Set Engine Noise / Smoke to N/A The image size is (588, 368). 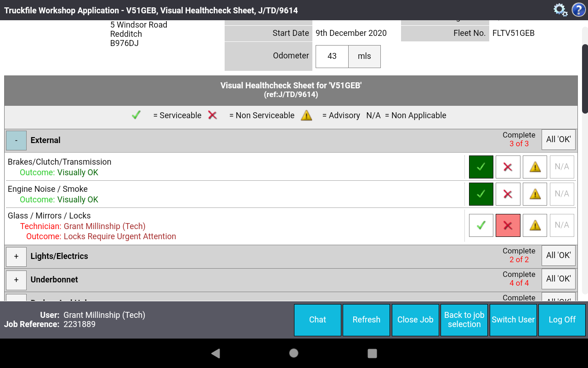[x=562, y=194]
